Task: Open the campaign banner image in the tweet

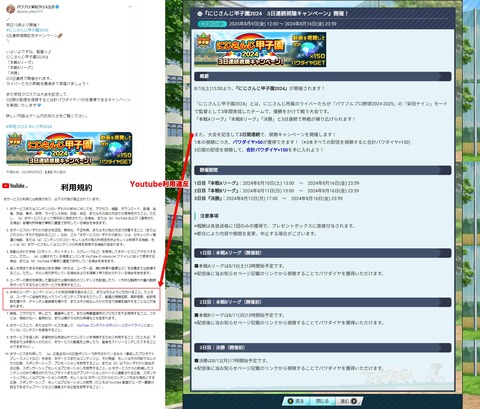Action: tap(69, 149)
